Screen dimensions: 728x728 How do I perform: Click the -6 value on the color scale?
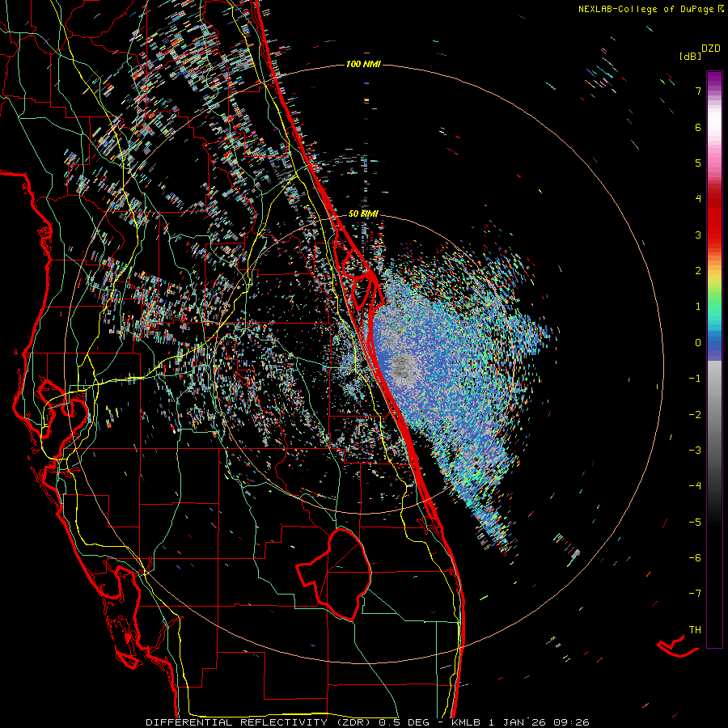coord(695,558)
